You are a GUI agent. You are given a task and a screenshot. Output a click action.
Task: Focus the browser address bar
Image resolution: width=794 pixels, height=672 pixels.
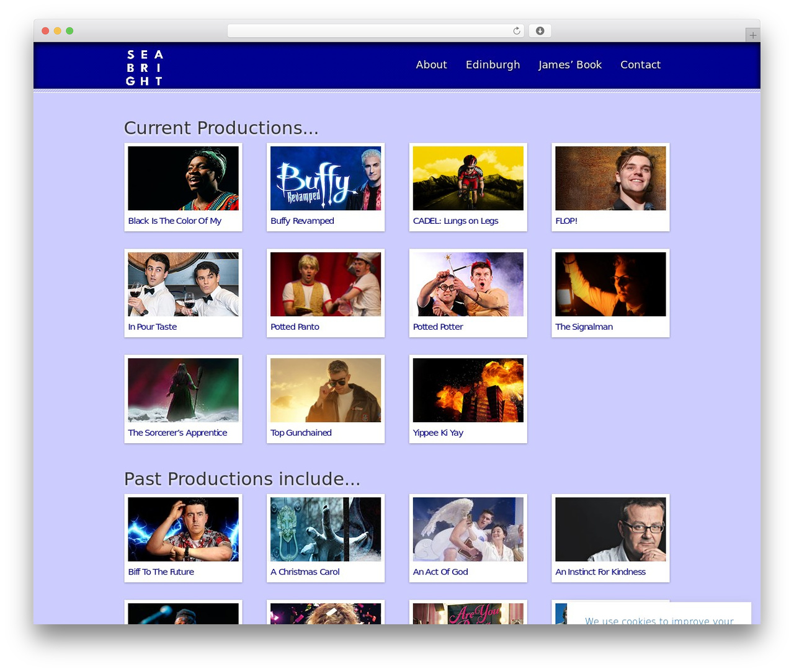375,31
